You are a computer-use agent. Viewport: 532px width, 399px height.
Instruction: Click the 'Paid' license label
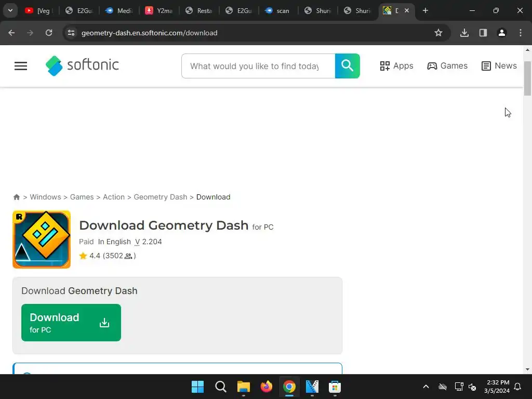coord(86,242)
